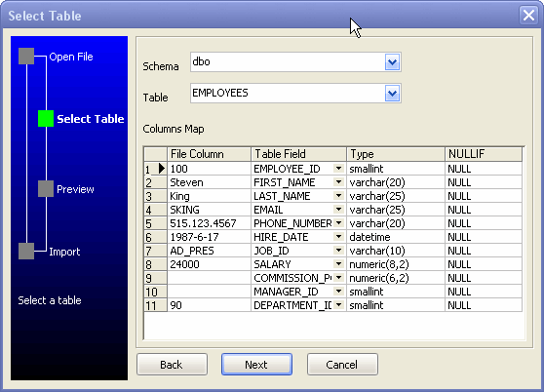Image resolution: width=544 pixels, height=392 pixels.
Task: Click the file column cell 'SKING'
Action: pyautogui.click(x=210, y=210)
